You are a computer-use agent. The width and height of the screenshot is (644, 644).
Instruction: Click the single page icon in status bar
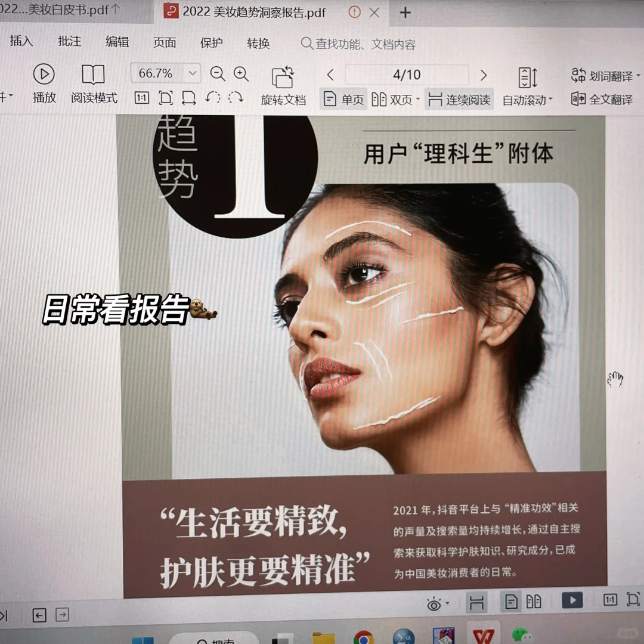pyautogui.click(x=511, y=602)
